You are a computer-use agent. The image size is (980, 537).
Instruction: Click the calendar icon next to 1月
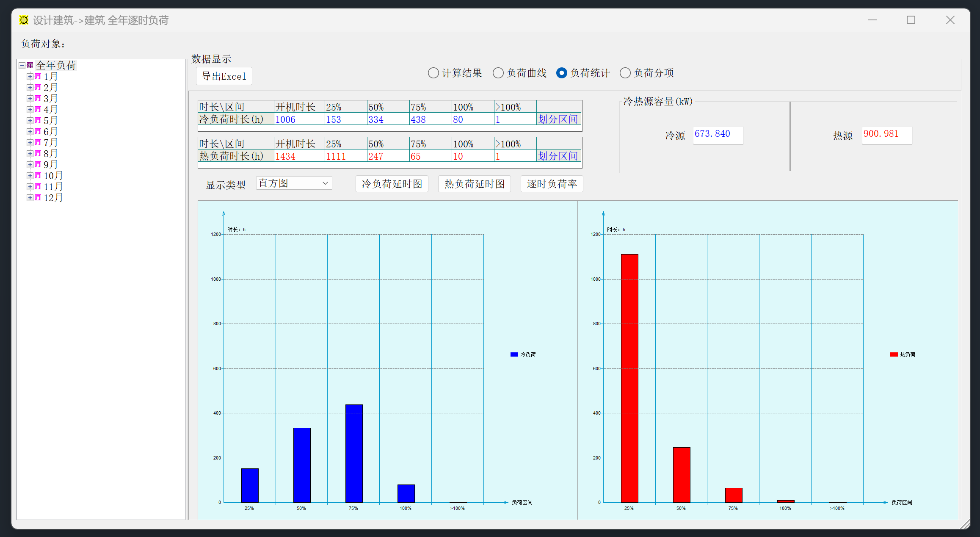[38, 77]
